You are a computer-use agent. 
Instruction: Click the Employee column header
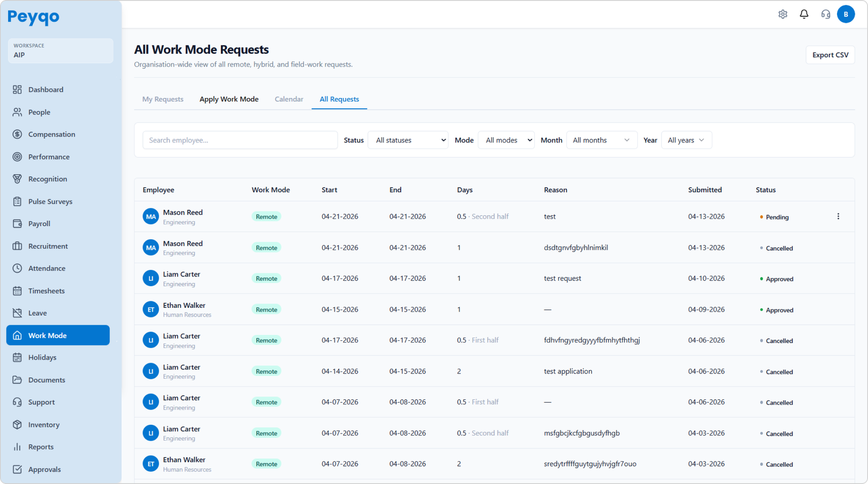click(x=158, y=190)
